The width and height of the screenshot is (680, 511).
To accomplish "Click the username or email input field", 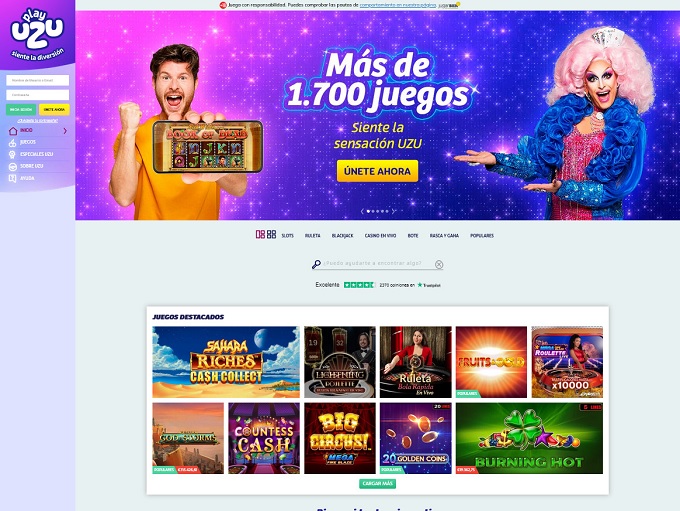I will click(x=38, y=80).
